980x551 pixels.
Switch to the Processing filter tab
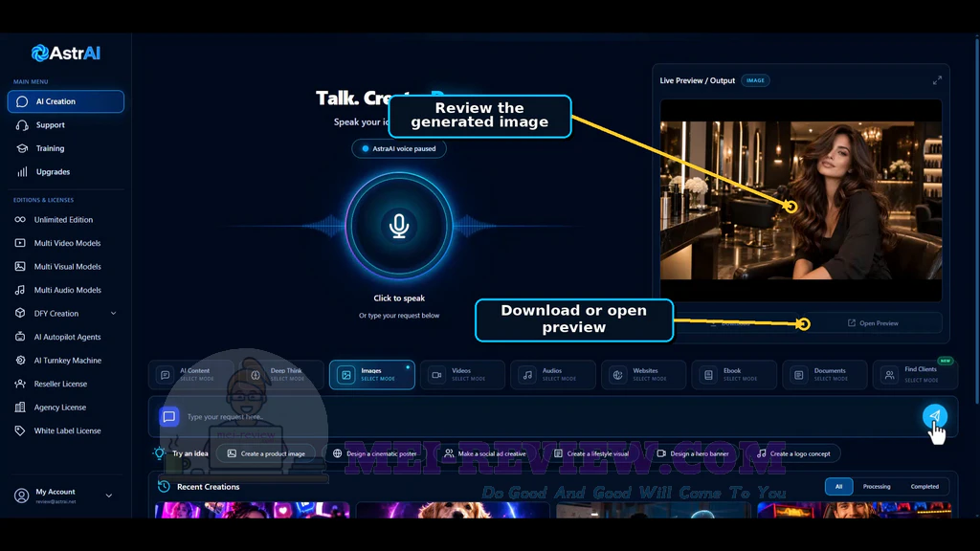tap(877, 487)
